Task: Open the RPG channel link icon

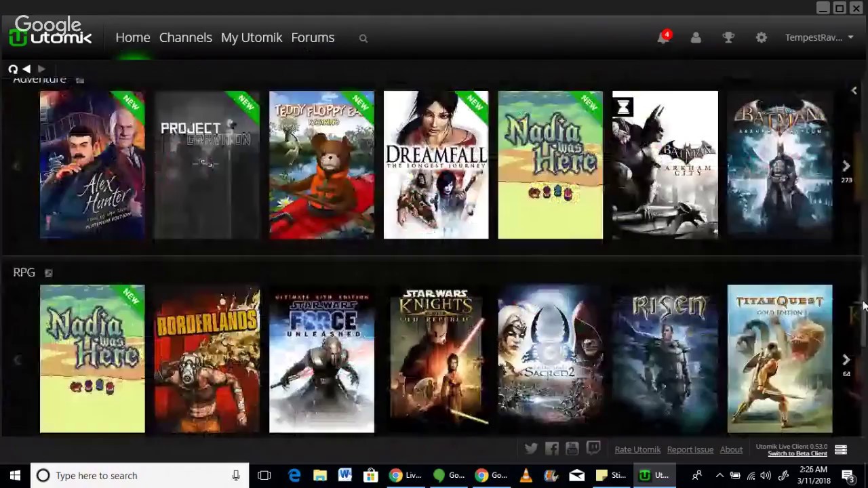Action: coord(48,273)
